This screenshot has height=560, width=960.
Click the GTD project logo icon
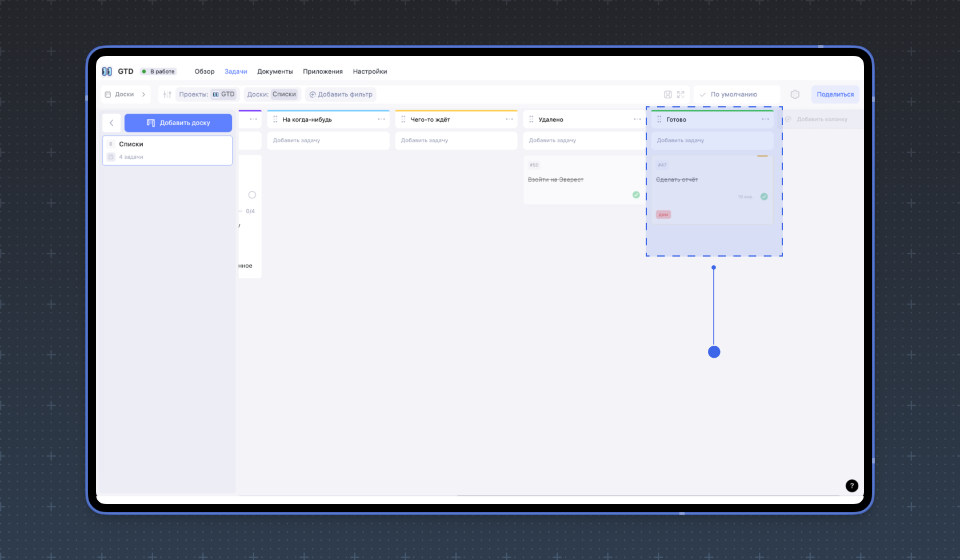pos(107,71)
